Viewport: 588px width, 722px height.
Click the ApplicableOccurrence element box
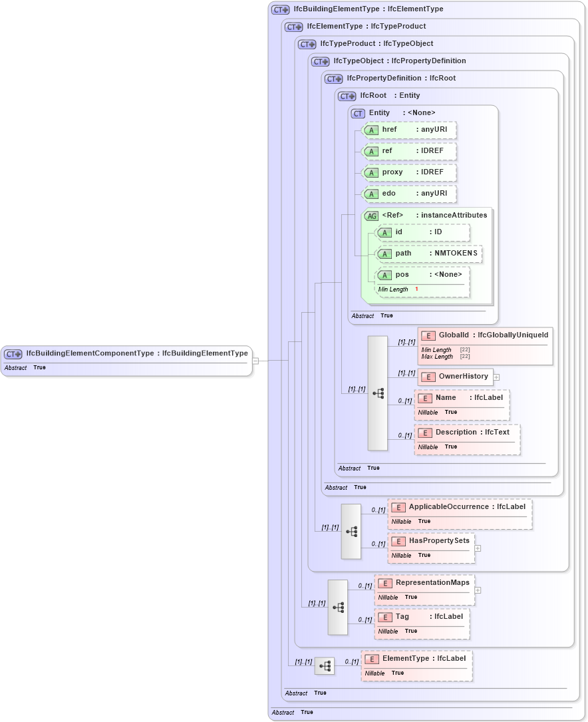pyautogui.click(x=459, y=513)
